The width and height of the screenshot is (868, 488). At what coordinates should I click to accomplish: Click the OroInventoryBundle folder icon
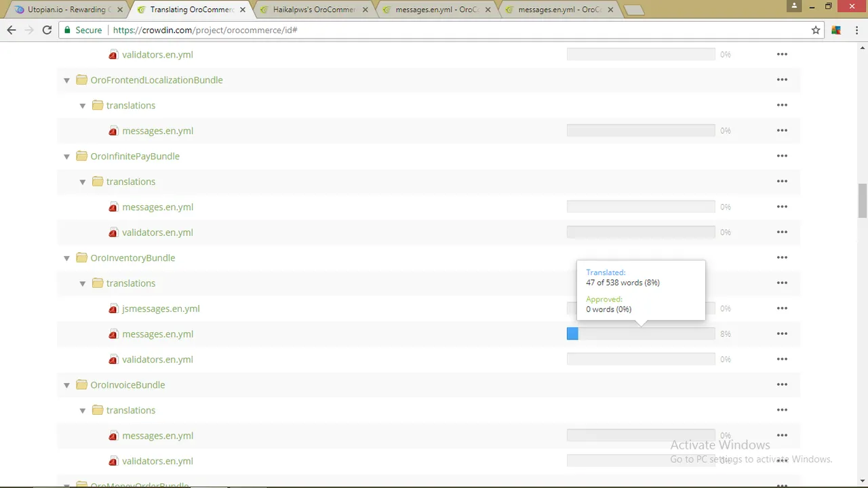pos(81,258)
